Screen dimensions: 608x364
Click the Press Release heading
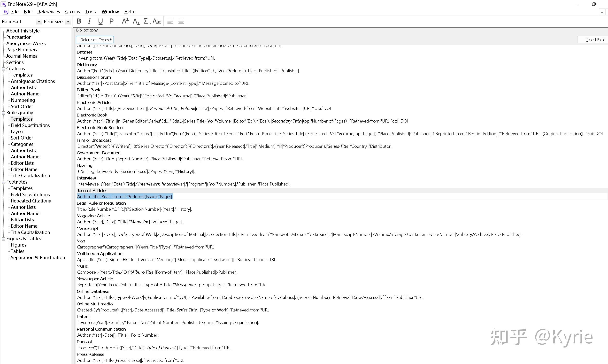pos(91,354)
